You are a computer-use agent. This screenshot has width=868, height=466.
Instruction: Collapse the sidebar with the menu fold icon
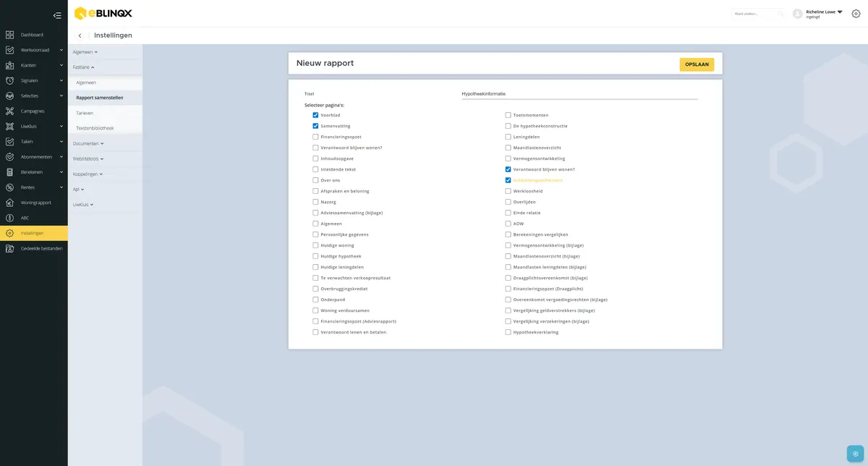click(x=57, y=15)
